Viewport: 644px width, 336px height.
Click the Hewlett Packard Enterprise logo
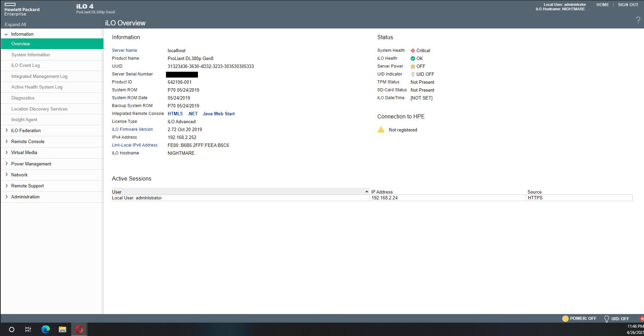22,10
